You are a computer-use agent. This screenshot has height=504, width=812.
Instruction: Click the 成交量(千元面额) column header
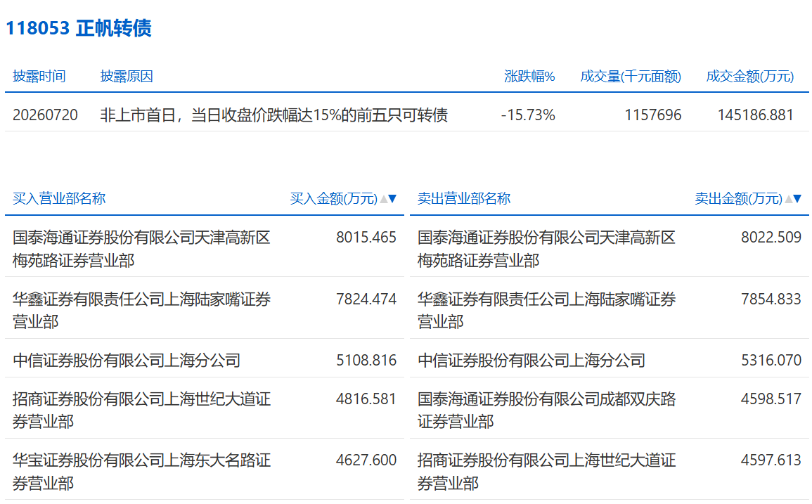[631, 77]
